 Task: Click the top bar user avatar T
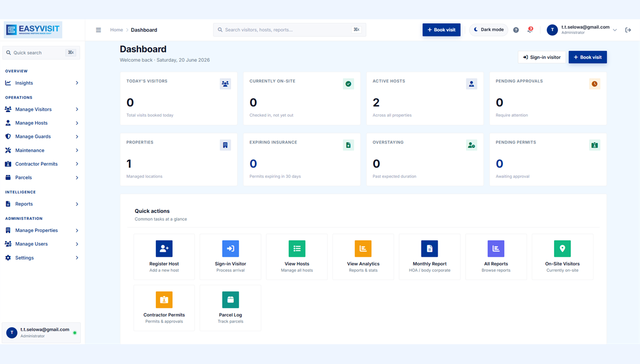coord(552,30)
